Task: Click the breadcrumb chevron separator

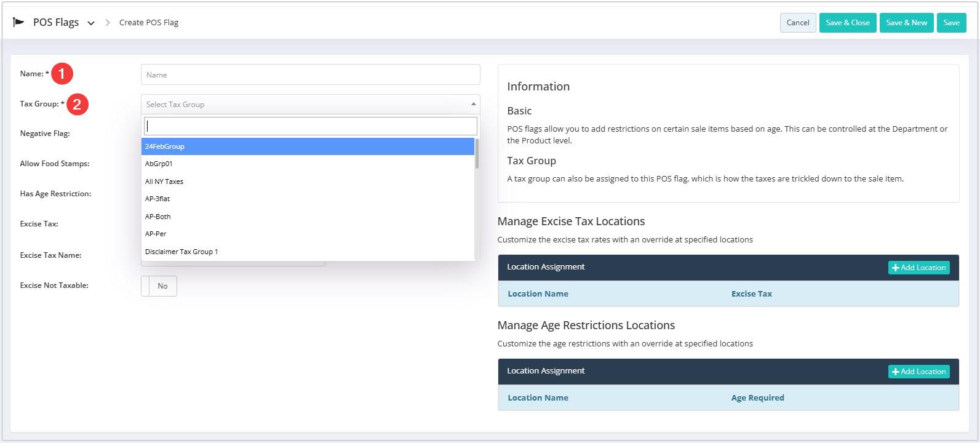Action: pyautogui.click(x=108, y=23)
